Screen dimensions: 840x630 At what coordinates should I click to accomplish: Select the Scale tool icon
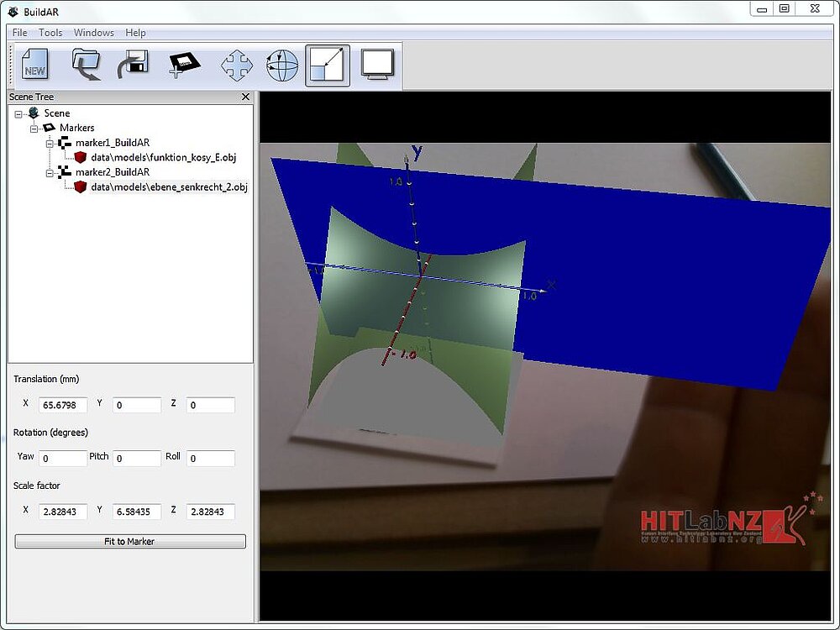tap(328, 66)
